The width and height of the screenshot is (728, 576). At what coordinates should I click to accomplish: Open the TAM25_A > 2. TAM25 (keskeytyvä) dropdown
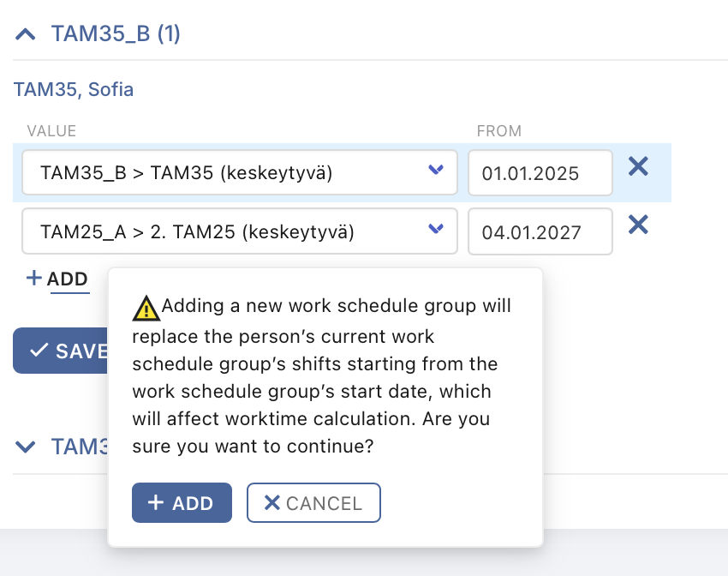click(x=240, y=231)
